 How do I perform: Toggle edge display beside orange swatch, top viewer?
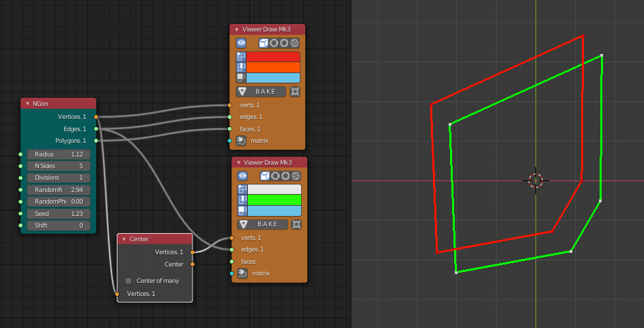coord(241,67)
